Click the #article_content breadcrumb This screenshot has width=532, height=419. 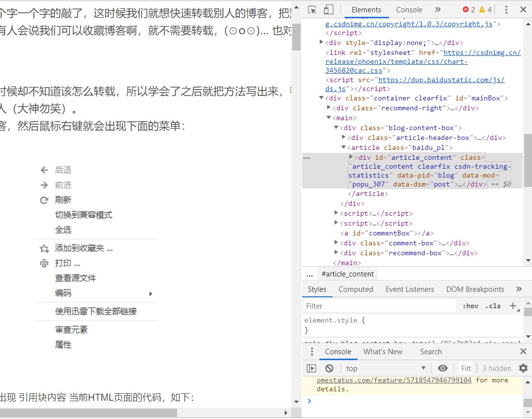point(348,274)
